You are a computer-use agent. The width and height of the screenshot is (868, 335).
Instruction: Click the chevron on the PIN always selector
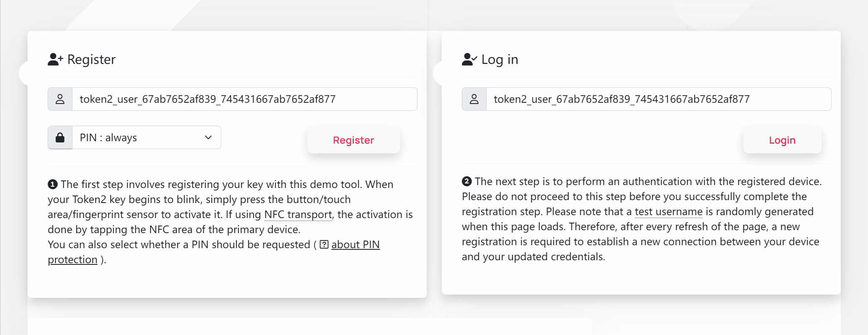pyautogui.click(x=208, y=137)
